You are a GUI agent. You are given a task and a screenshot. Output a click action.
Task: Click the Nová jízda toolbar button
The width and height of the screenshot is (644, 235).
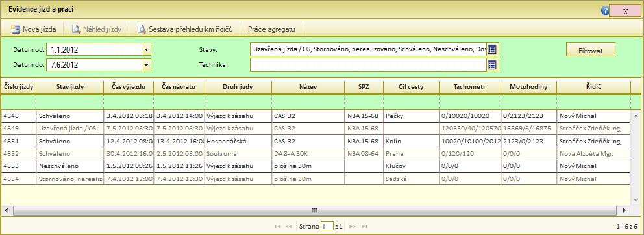[x=33, y=29]
